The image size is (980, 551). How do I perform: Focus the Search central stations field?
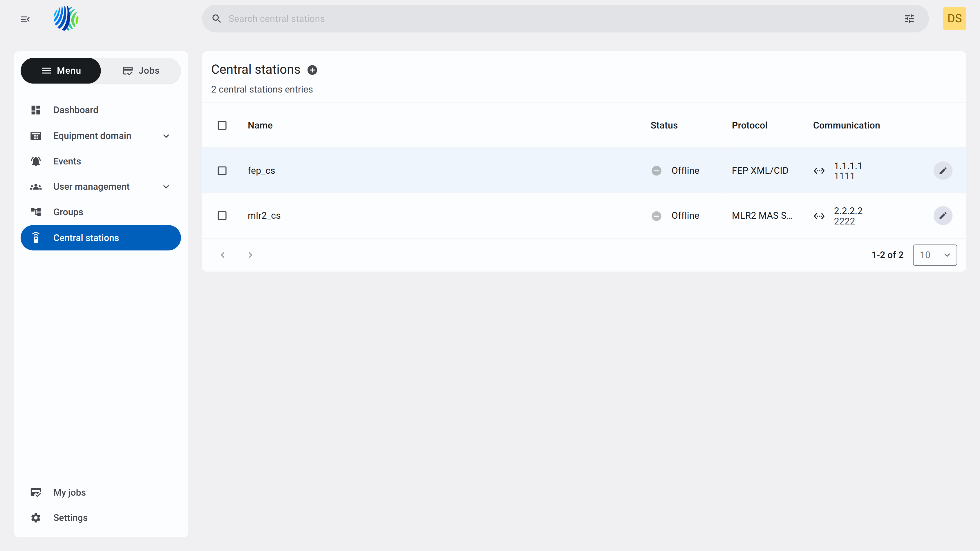565,19
